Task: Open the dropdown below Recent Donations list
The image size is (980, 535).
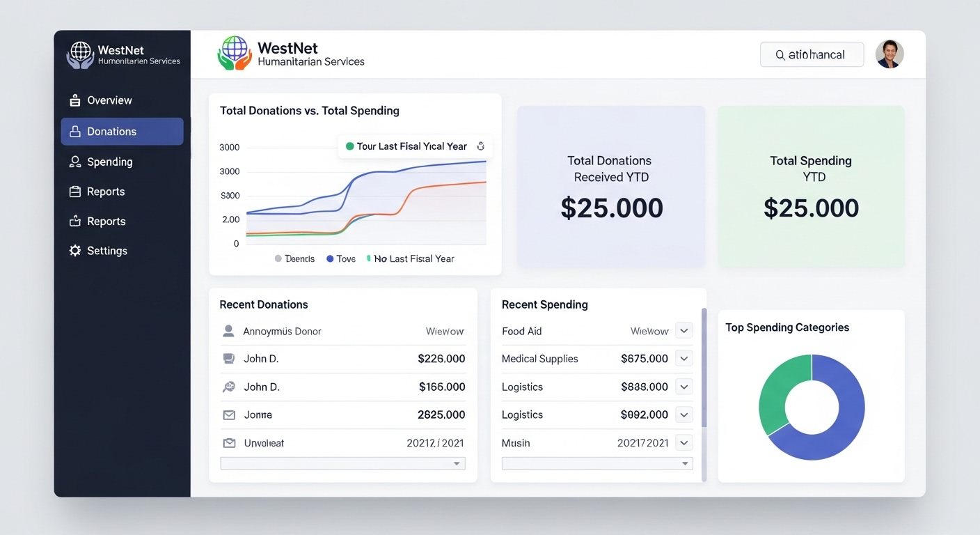Action: (x=342, y=463)
